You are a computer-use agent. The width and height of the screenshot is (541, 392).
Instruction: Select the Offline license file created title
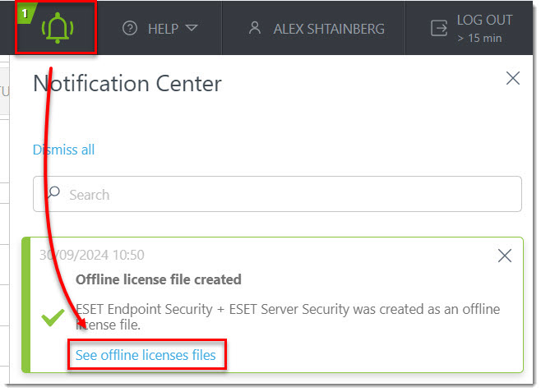tap(159, 279)
